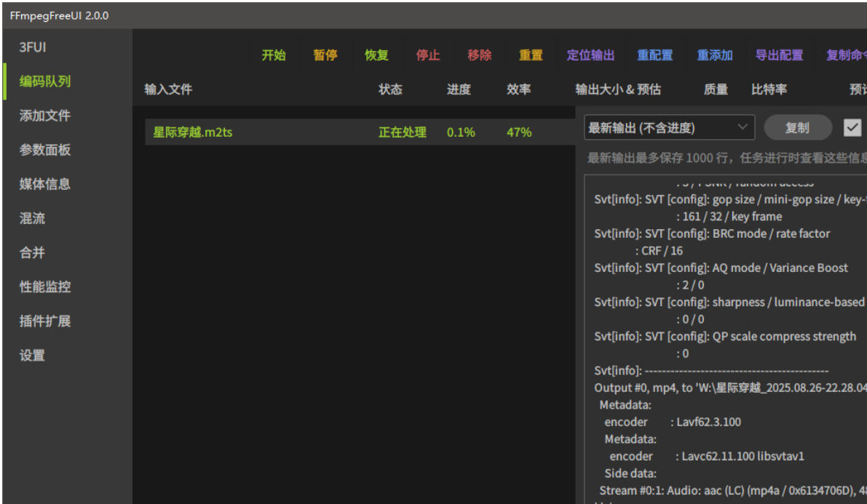Open the 性能监控 section

[45, 287]
